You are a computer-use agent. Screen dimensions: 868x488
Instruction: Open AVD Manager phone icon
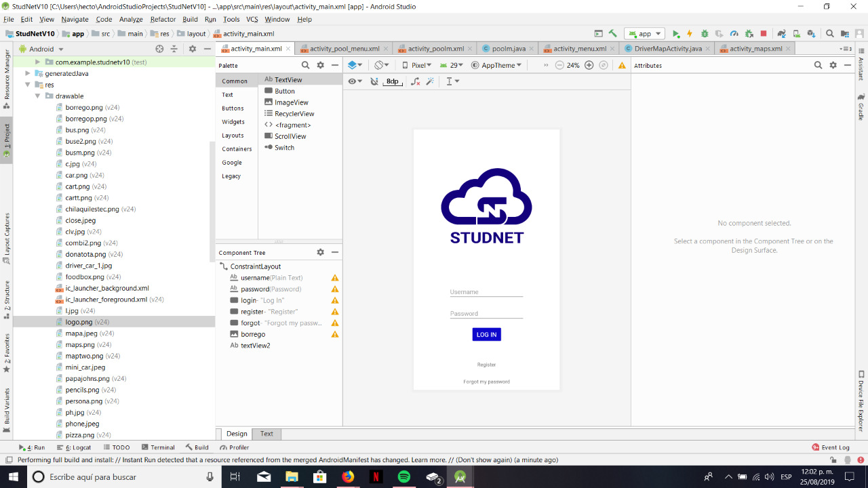click(x=796, y=33)
